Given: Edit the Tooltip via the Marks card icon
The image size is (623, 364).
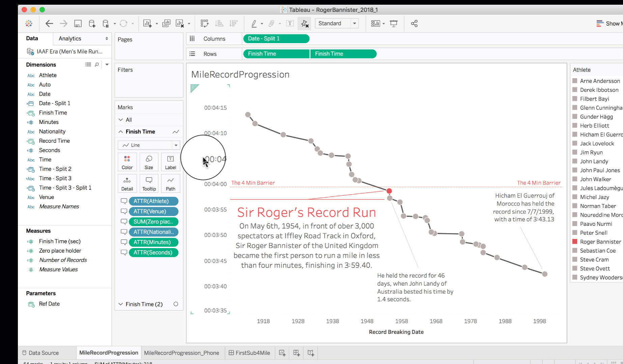Looking at the screenshot, I should tap(149, 183).
